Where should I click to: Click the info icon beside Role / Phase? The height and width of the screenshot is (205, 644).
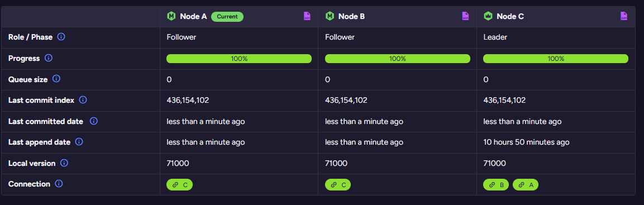coord(61,37)
